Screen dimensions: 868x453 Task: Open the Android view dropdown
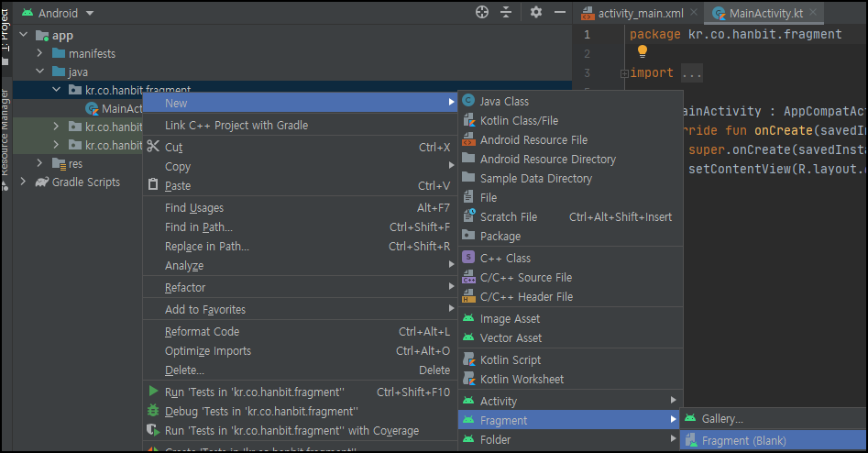pos(57,13)
